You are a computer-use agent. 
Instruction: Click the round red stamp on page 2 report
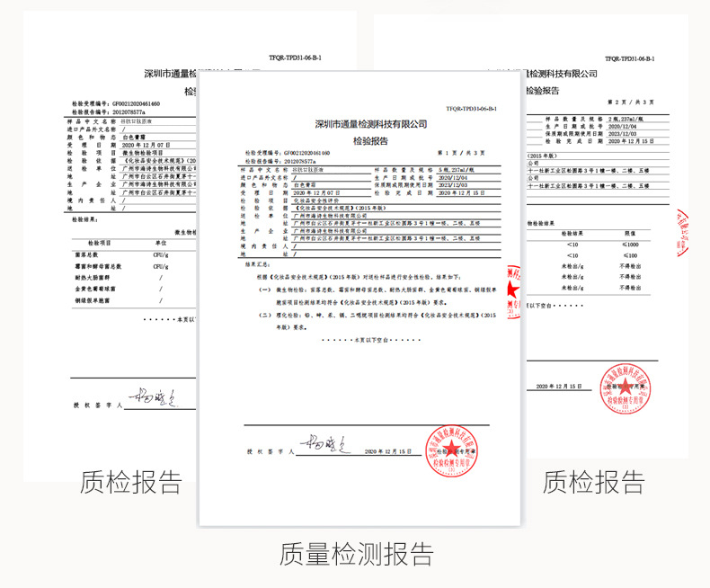(626, 388)
